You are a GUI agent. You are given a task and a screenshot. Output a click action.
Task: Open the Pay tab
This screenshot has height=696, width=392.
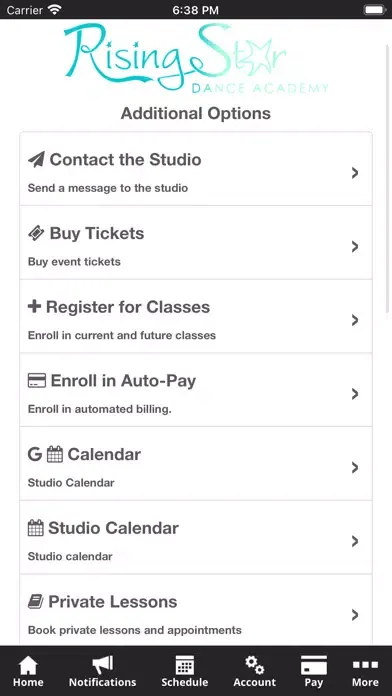click(x=314, y=671)
